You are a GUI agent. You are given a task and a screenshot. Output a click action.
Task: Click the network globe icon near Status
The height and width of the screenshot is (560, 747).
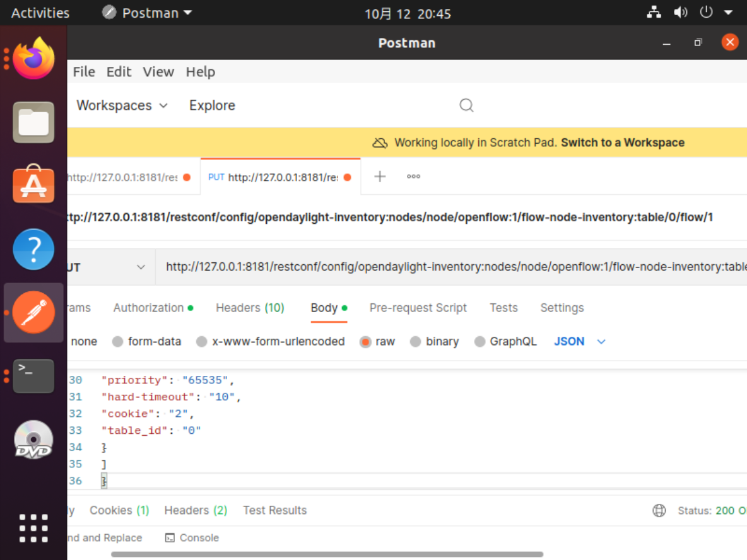659,510
